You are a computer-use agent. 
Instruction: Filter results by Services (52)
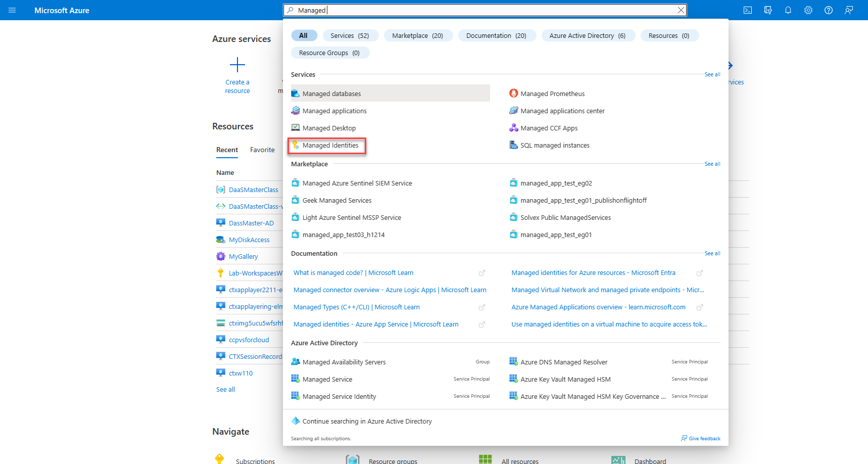[350, 36]
